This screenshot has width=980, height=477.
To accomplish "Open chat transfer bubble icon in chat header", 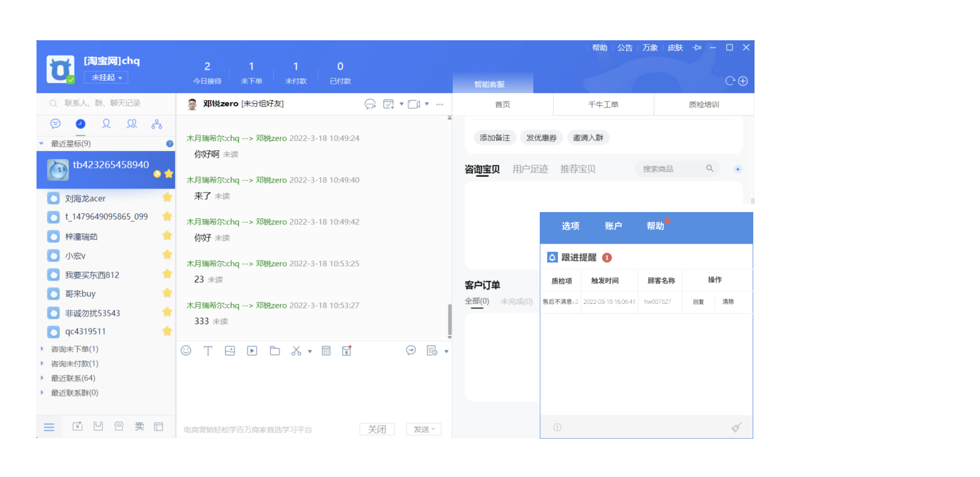I will click(x=370, y=104).
